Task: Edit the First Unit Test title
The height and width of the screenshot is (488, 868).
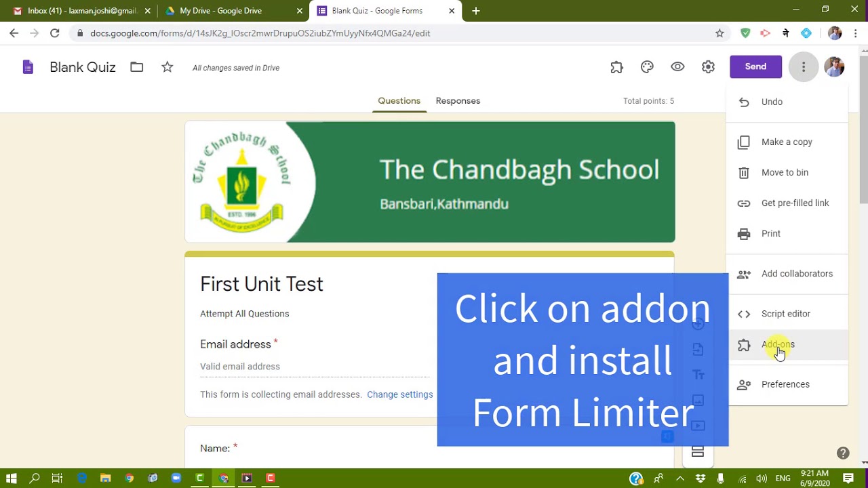Action: [x=261, y=284]
